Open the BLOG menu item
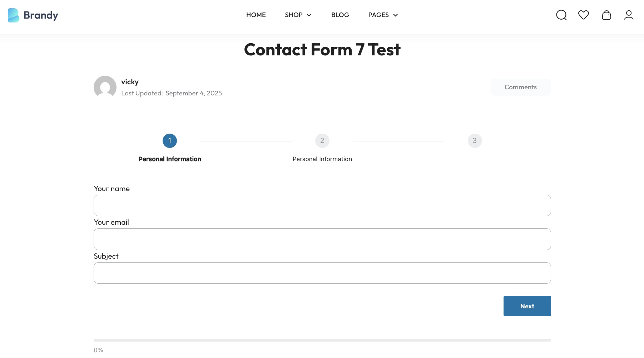Screen dimensions: 644x358 [x=340, y=15]
